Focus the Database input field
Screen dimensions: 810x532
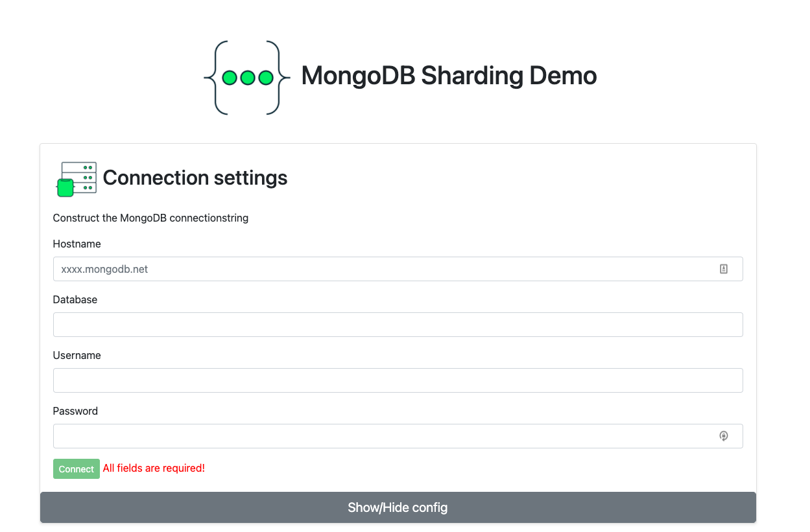click(398, 325)
